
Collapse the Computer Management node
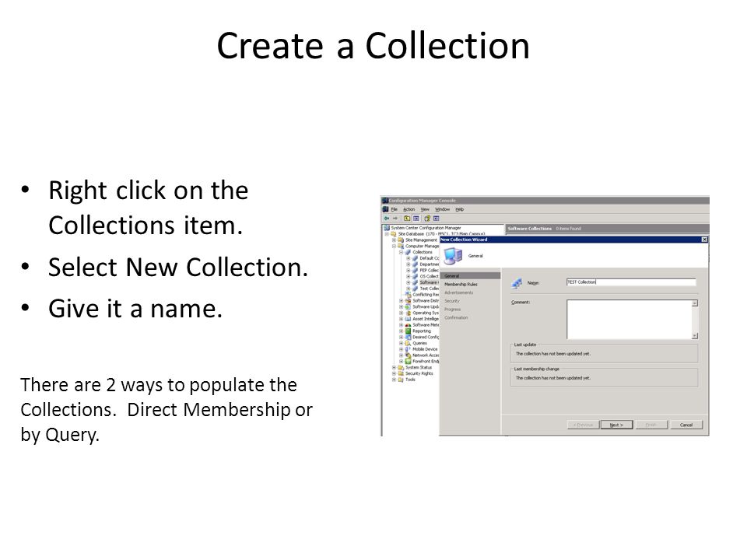pyautogui.click(x=394, y=247)
